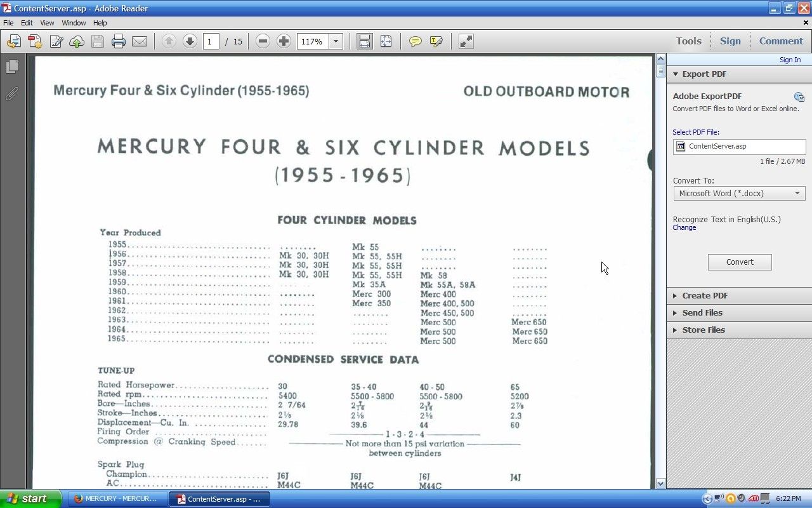
Task: Click the Sign In link
Action: coord(790,60)
